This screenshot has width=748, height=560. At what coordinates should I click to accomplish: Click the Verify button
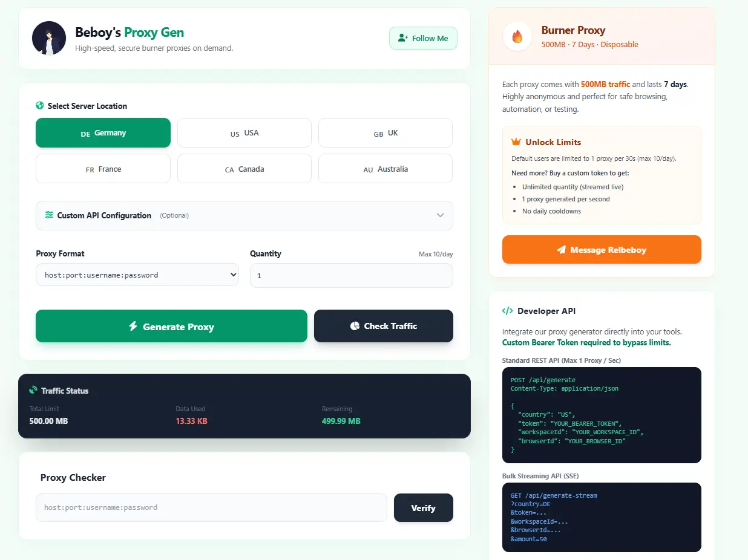tap(424, 508)
